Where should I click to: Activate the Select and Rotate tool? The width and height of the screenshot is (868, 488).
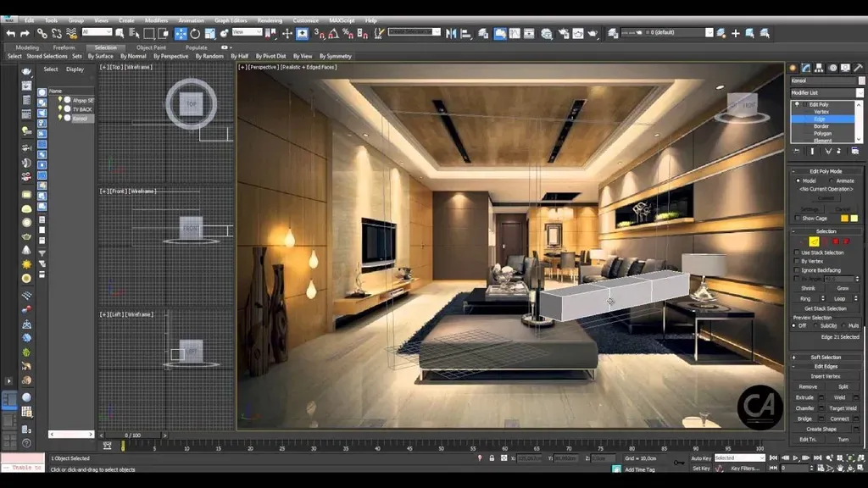click(x=195, y=34)
